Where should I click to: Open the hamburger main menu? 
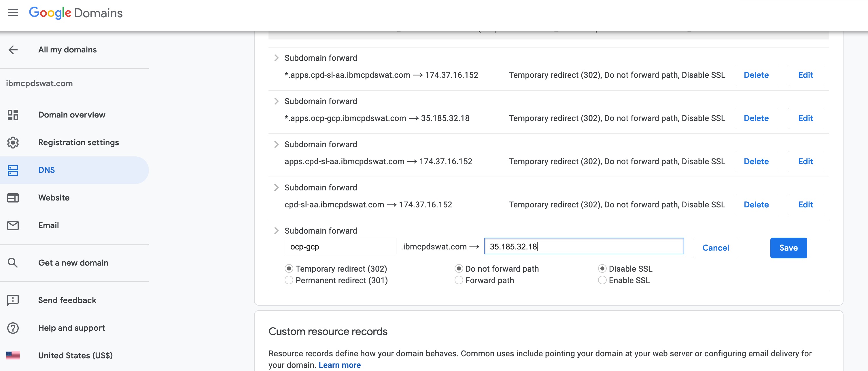13,13
